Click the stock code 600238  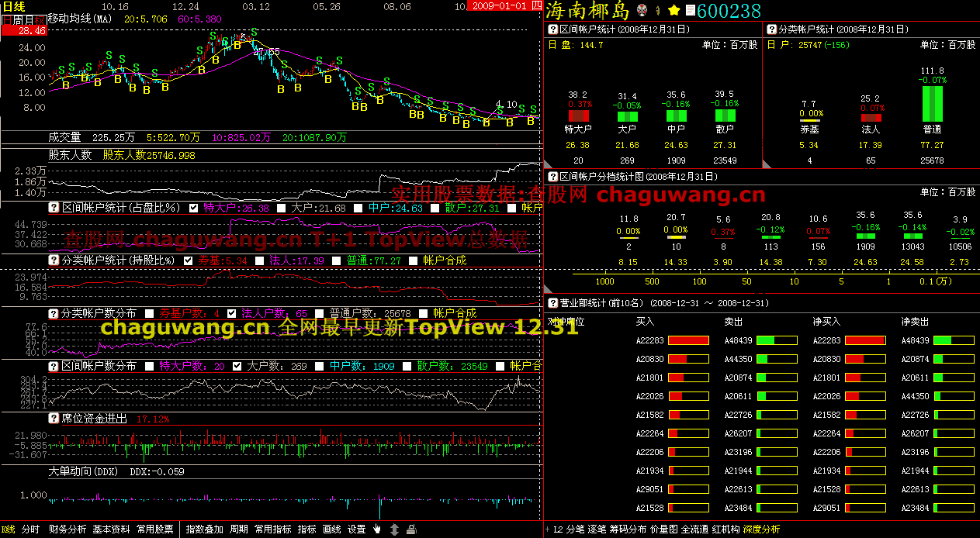pyautogui.click(x=729, y=11)
